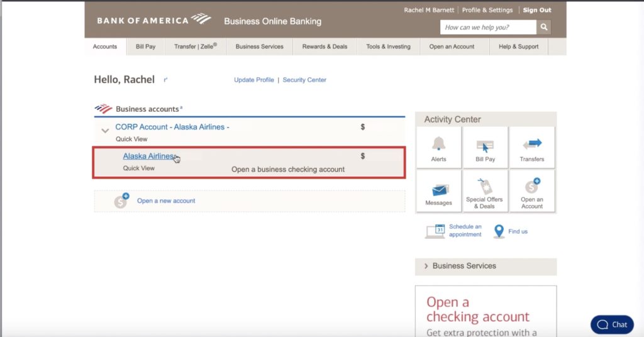
Task: Open Special Offers & Deals tile
Action: tap(485, 191)
